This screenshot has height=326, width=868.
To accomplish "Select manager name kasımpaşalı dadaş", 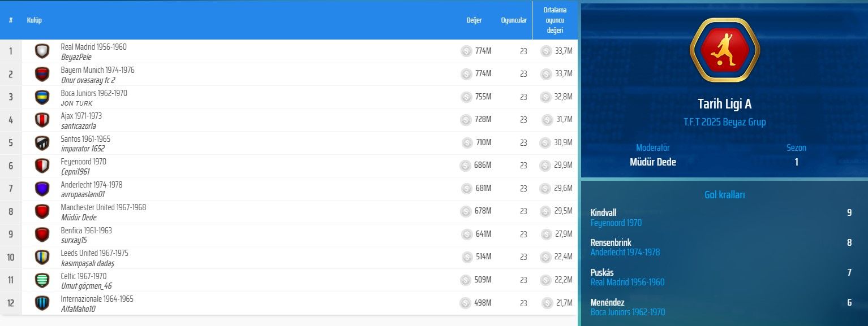I will (x=88, y=263).
